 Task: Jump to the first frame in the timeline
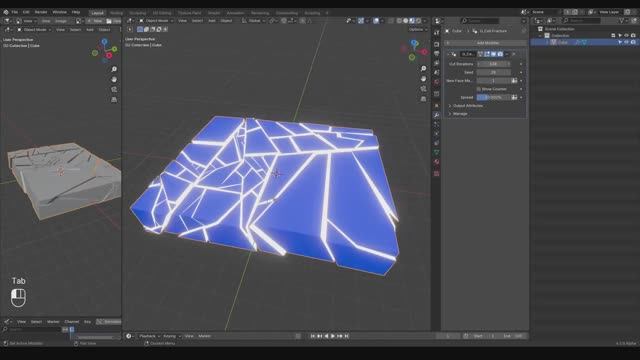coord(313,336)
